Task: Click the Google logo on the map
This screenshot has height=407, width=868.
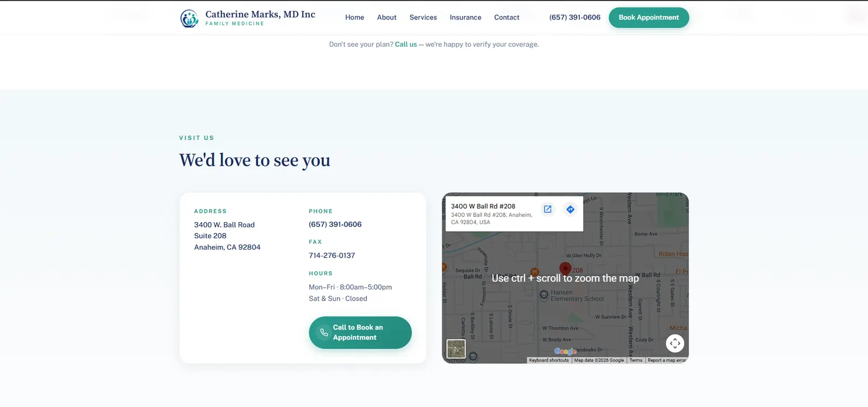Action: pos(565,352)
